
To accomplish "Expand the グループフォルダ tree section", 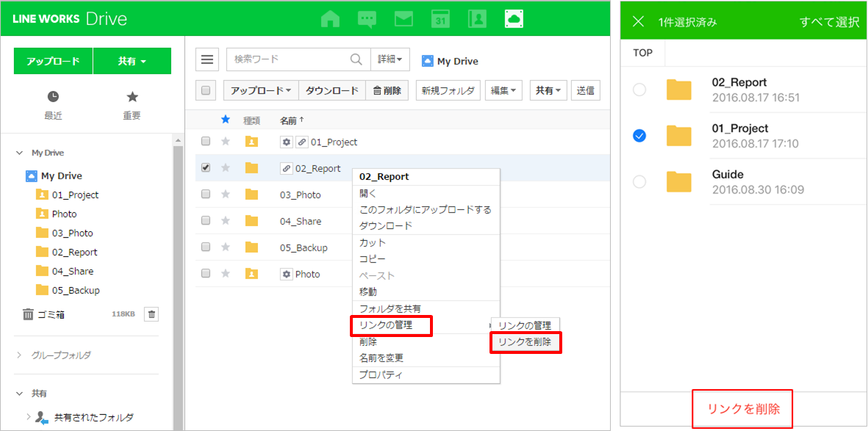I will point(20,355).
